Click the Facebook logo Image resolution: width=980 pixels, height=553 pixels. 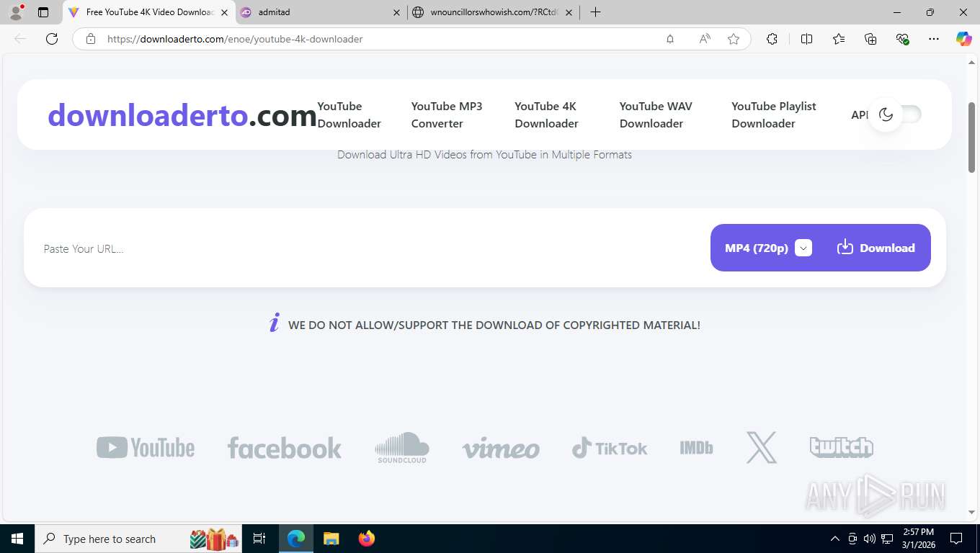(x=284, y=448)
